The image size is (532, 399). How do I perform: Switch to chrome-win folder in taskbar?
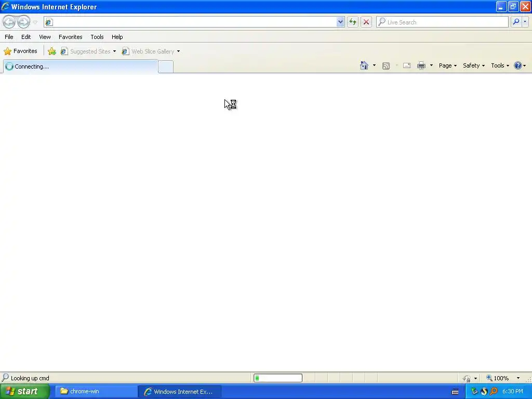(96, 392)
